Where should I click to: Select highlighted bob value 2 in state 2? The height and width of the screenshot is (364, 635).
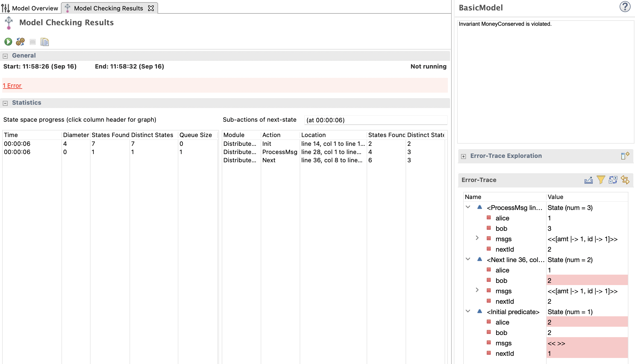pos(587,280)
